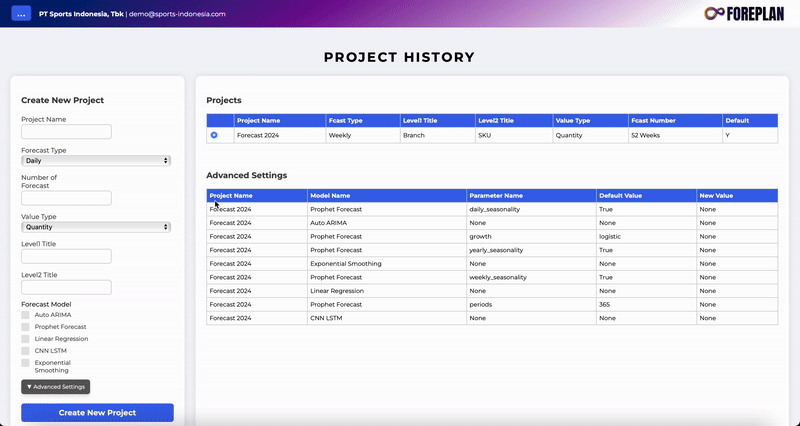
Task: Click the Fcast Type column header
Action: [x=346, y=120]
